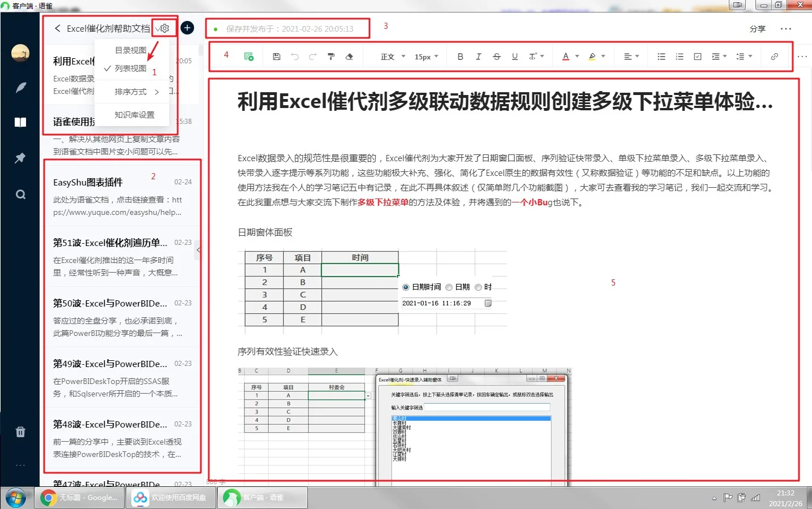This screenshot has width=812, height=509.
Task: Open search from the sidebar magnifier
Action: (20, 195)
